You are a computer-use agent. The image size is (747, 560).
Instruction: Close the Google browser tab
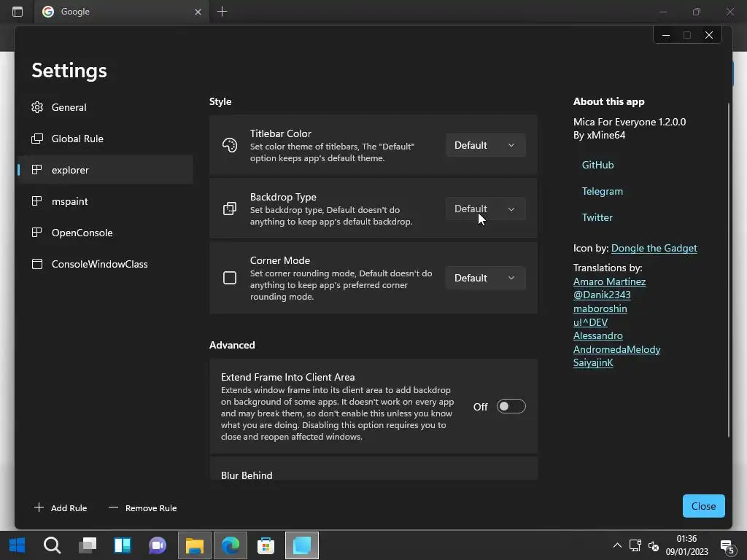pos(198,12)
